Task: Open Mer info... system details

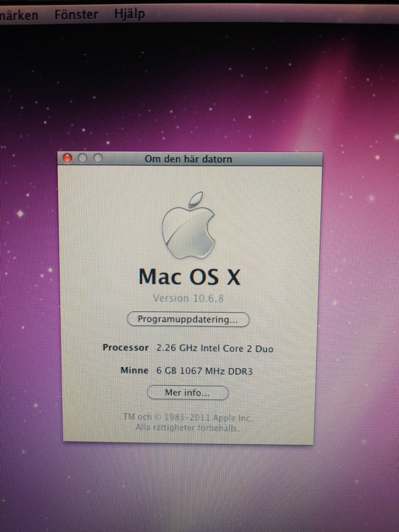Action: pos(187,393)
